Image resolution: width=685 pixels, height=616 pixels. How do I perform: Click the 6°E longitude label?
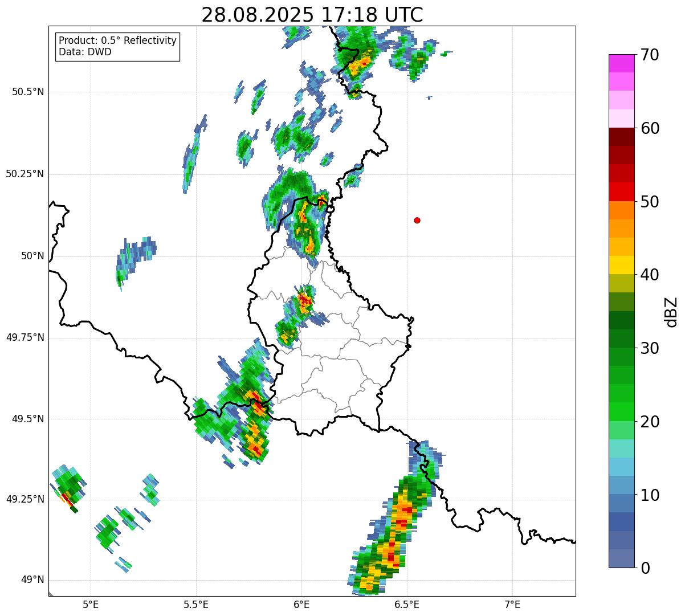(301, 604)
